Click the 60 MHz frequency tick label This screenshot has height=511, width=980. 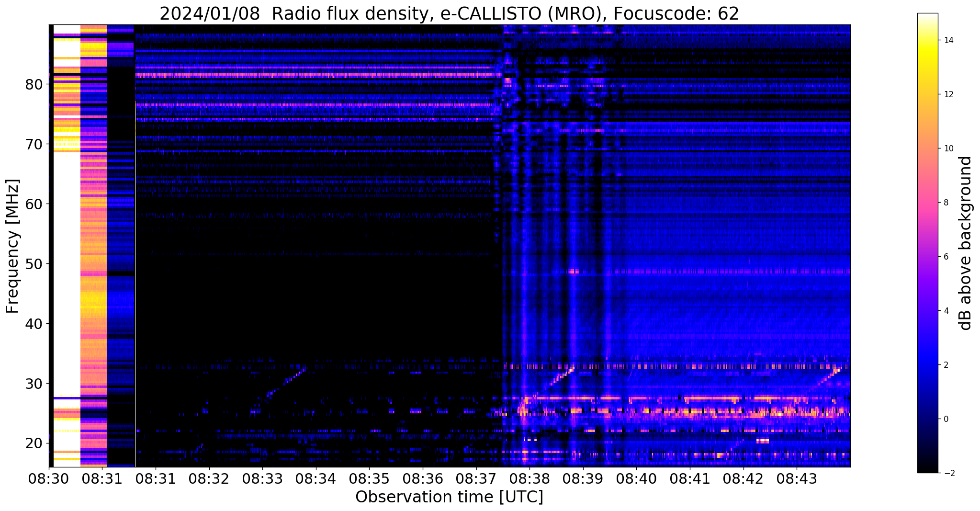34,204
